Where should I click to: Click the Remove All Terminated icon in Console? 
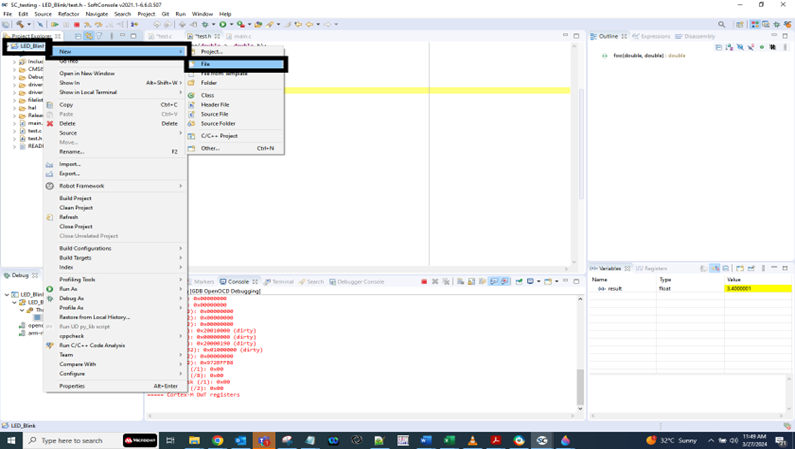(x=446, y=282)
